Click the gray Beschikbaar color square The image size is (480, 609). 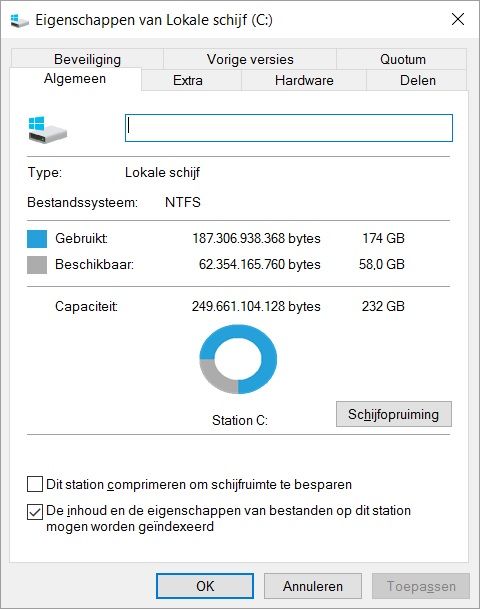(37, 264)
